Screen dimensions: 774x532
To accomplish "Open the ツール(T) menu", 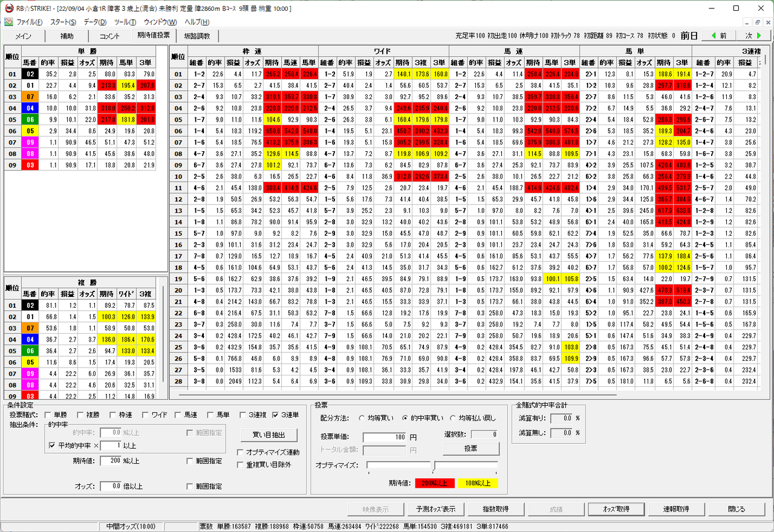I will coord(125,22).
